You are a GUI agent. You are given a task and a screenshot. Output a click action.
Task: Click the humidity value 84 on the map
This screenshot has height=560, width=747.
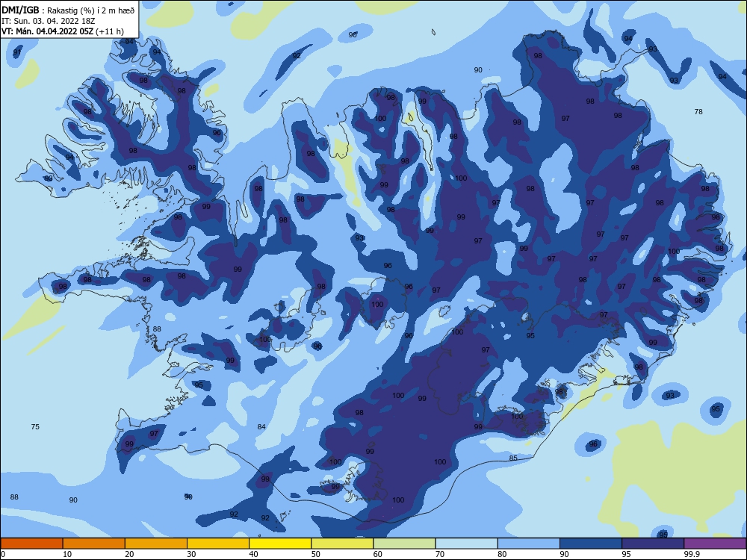(261, 426)
